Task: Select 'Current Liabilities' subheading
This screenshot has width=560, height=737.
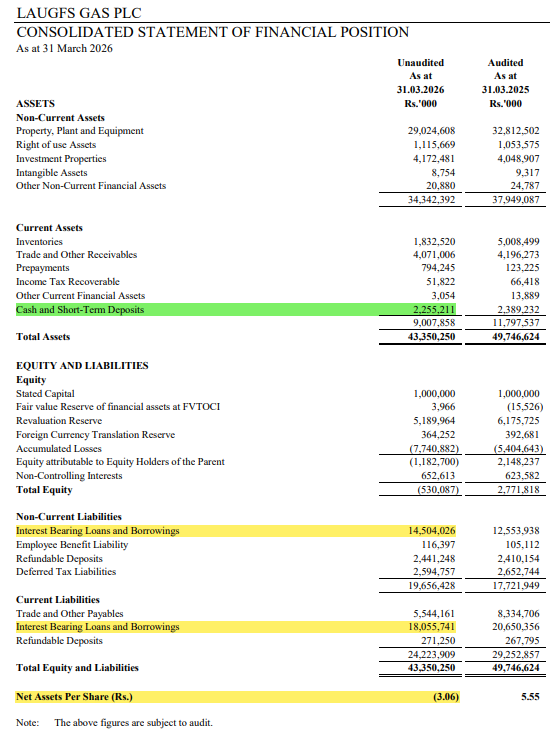Action: (x=58, y=600)
